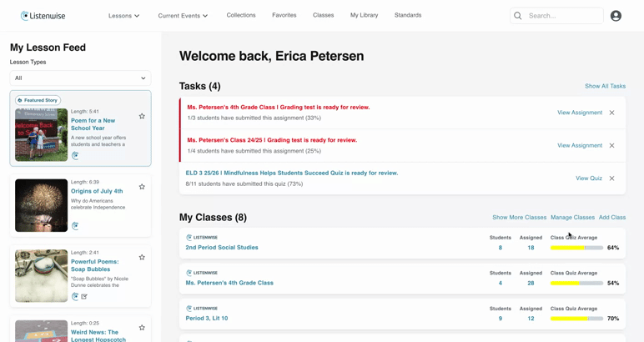This screenshot has height=342, width=644.
Task: Dismiss the Mindfulness quiz task
Action: pyautogui.click(x=611, y=179)
